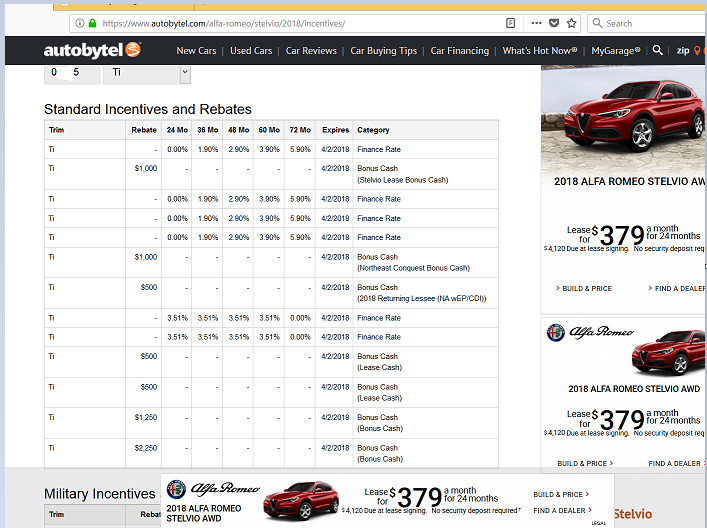Image resolution: width=707 pixels, height=528 pixels.
Task: Open MyGarage menu item
Action: tap(615, 51)
